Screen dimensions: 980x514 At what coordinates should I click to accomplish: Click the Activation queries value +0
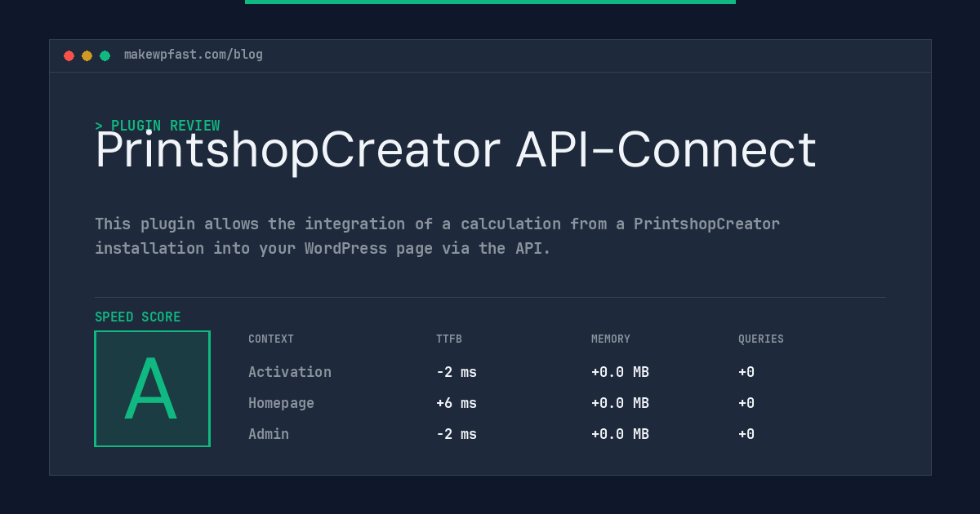pos(746,372)
